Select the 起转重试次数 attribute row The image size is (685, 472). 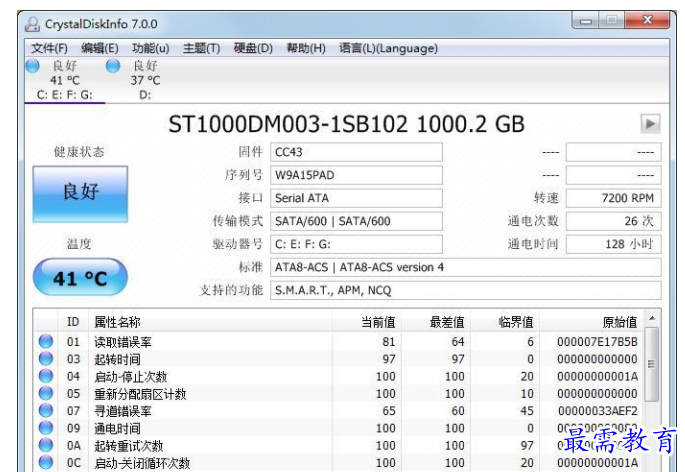[339, 445]
